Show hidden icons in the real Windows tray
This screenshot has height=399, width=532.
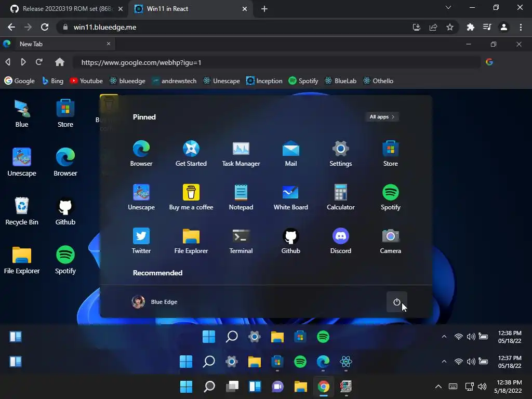pyautogui.click(x=438, y=387)
